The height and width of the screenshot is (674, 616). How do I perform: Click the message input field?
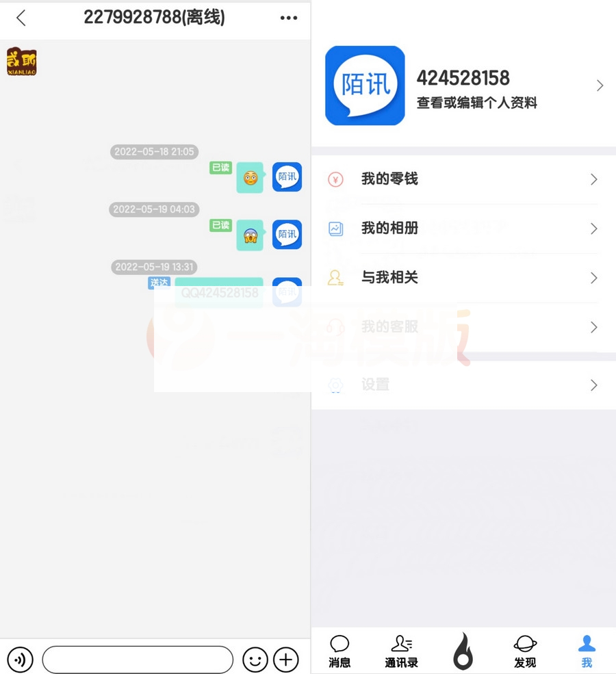(x=137, y=659)
